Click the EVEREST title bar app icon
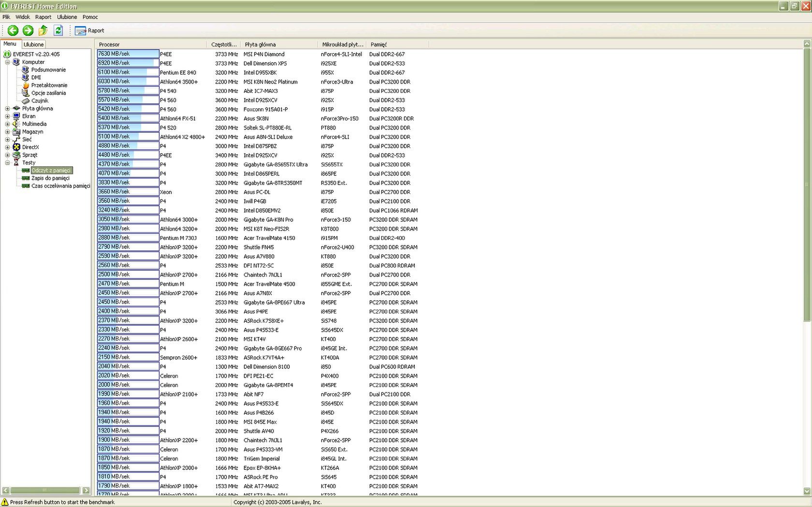 pyautogui.click(x=5, y=6)
